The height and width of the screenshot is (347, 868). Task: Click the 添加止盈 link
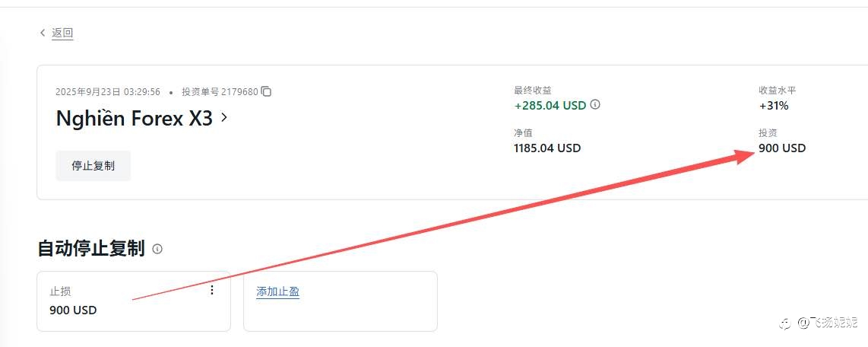277,291
